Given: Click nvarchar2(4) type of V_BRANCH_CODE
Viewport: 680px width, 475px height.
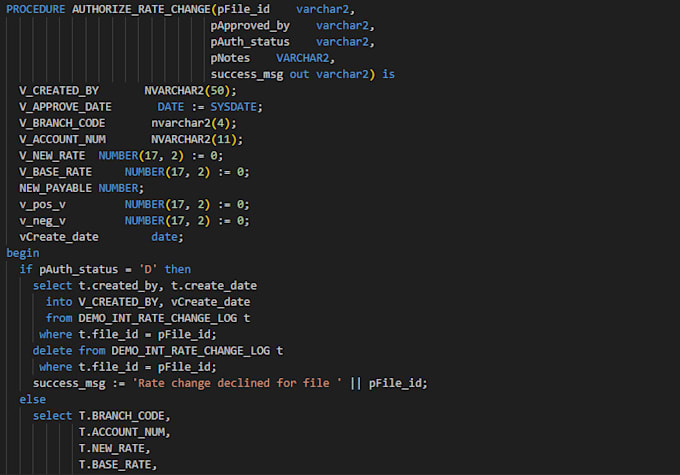Looking at the screenshot, I should [191, 123].
